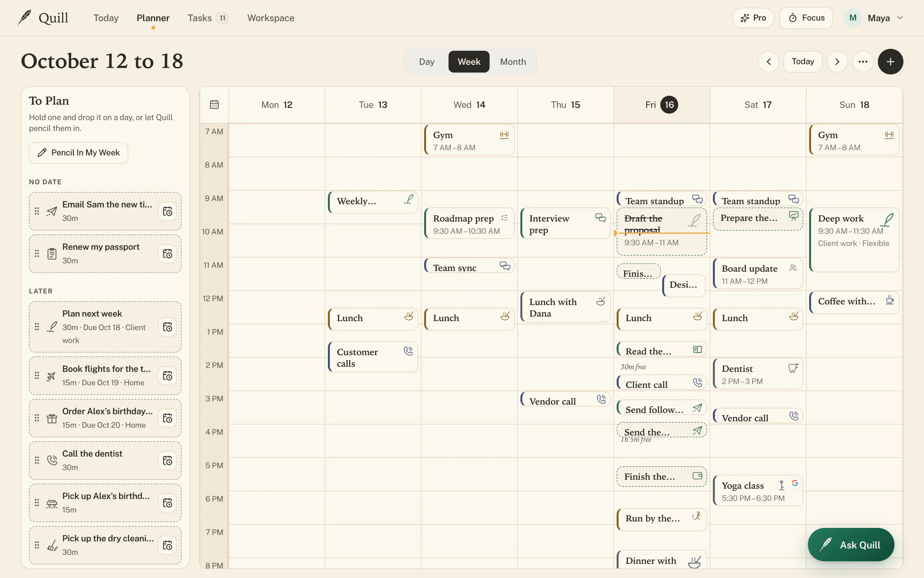
Task: Select the Fri 16 day header
Action: coord(662,105)
